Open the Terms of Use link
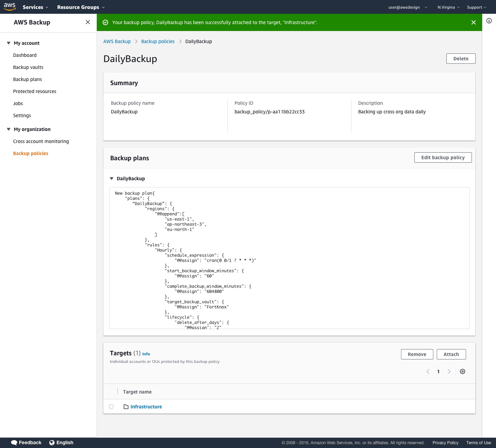The height and width of the screenshot is (448, 496). pos(479,443)
